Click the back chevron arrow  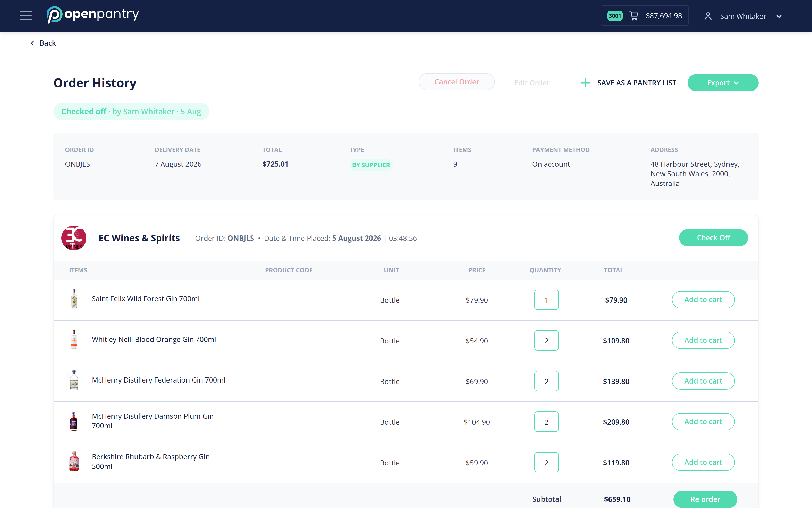point(32,43)
